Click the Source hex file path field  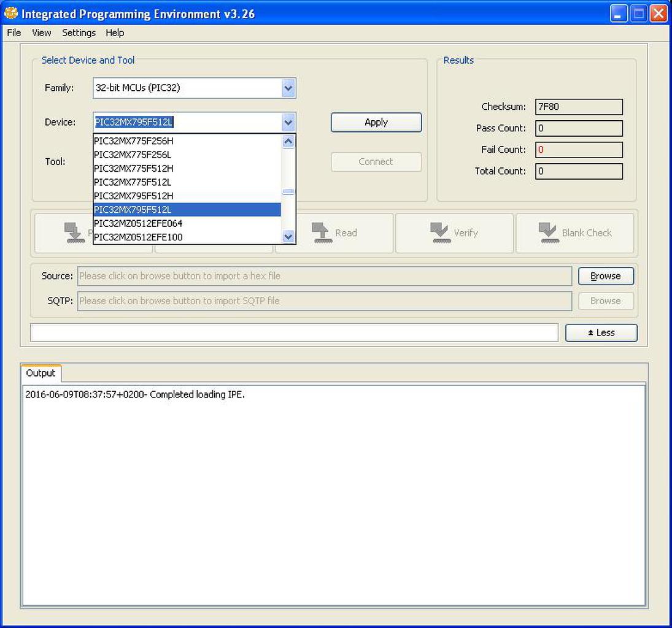click(x=325, y=276)
